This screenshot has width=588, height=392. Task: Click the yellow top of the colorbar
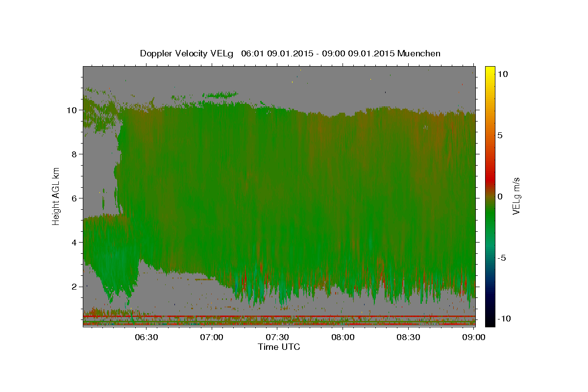click(490, 71)
